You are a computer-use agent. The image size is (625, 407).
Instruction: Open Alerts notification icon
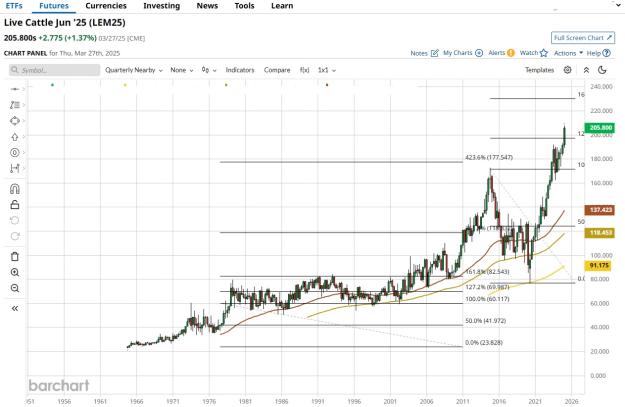[511, 53]
